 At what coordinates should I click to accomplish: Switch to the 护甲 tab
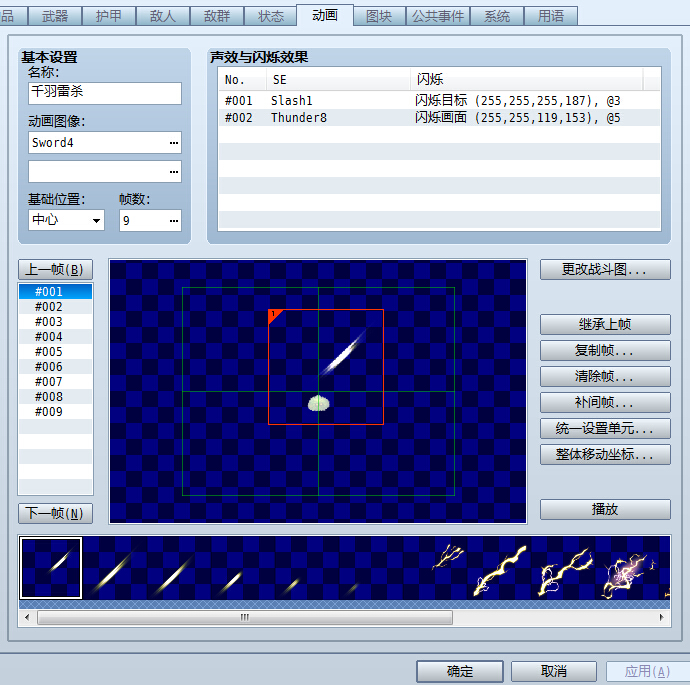tap(109, 16)
